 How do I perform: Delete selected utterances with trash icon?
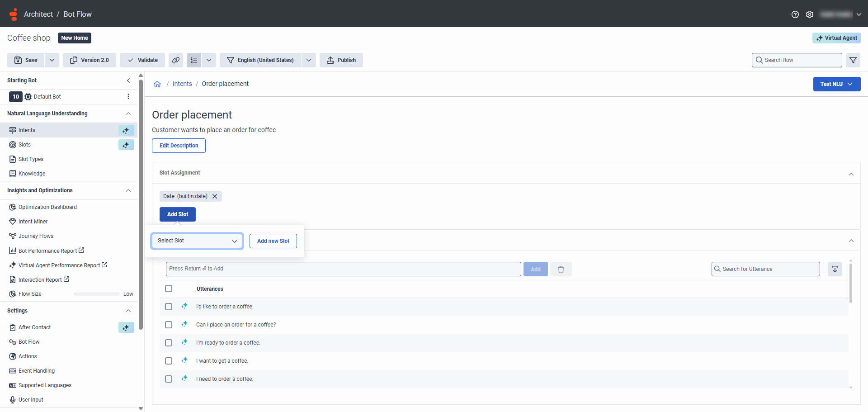[561, 270]
